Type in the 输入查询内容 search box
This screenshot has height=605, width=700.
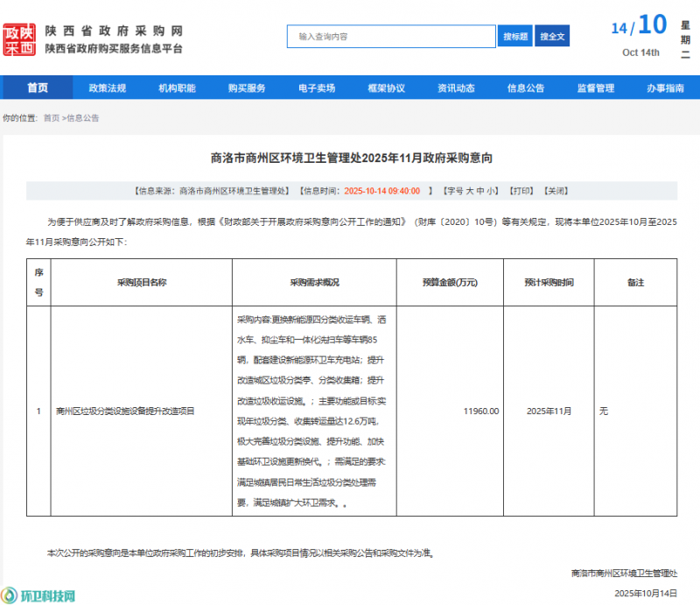(391, 37)
